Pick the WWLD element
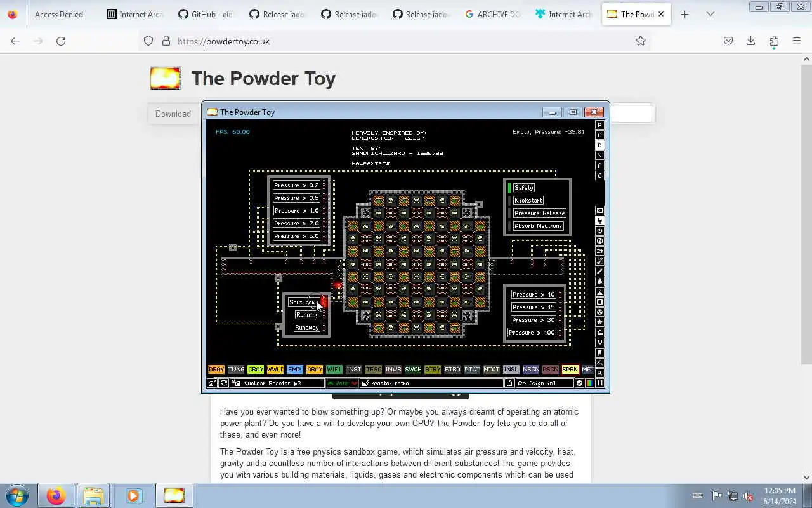Viewport: 812px width, 508px height. [275, 370]
